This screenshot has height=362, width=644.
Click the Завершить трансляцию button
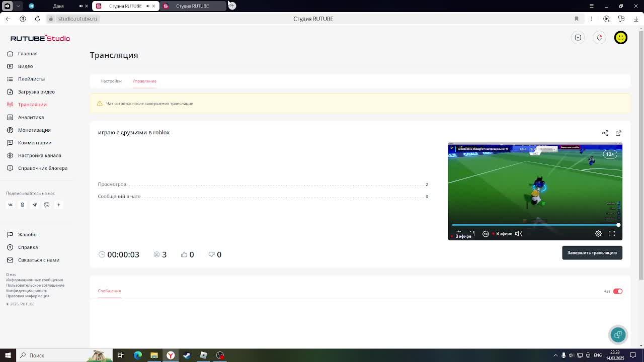(x=592, y=252)
